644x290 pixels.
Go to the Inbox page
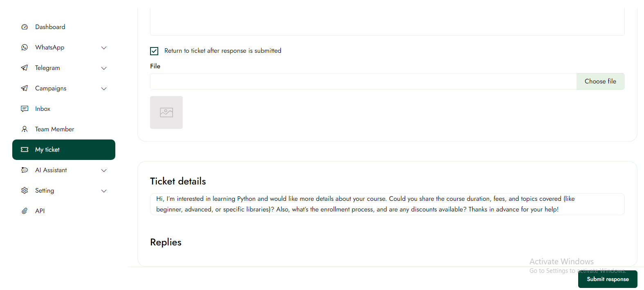(43, 109)
